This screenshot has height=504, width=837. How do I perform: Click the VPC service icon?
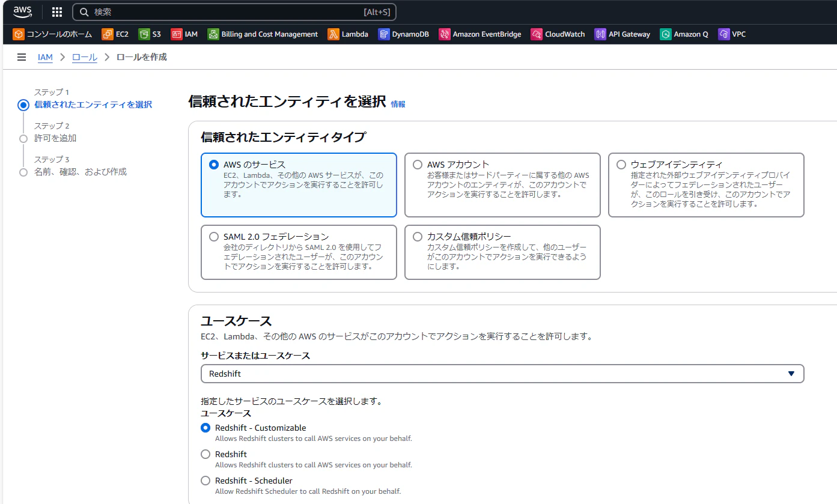tap(724, 34)
